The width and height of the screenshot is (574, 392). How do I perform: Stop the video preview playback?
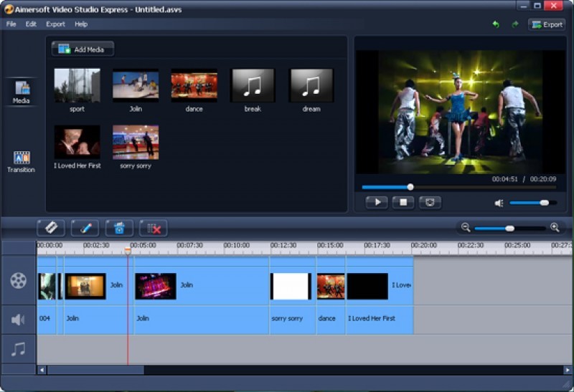(403, 203)
